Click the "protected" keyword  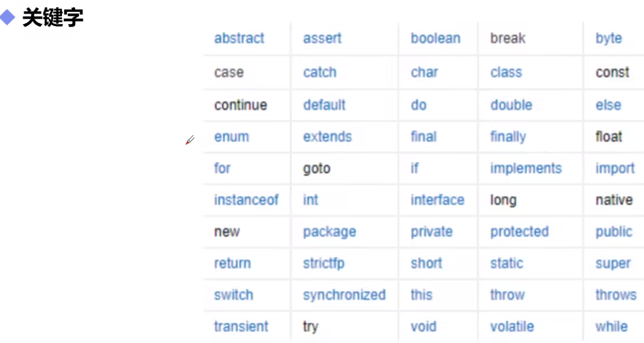coord(519,232)
